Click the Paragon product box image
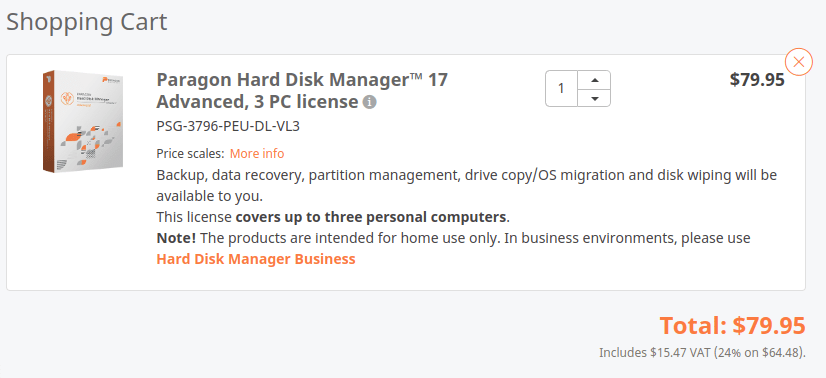This screenshot has width=826, height=378. 83,121
